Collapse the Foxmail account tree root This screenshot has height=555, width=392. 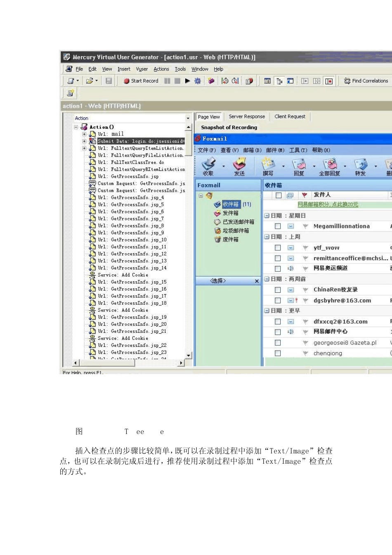[201, 196]
